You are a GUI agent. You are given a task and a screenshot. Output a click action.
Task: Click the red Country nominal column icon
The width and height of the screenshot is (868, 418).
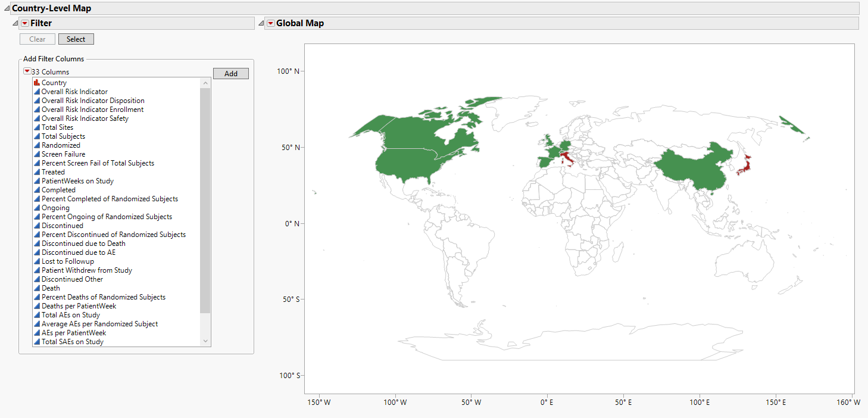37,83
